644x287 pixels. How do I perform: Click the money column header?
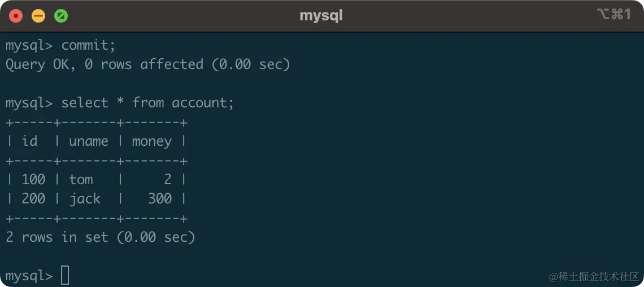tap(151, 141)
